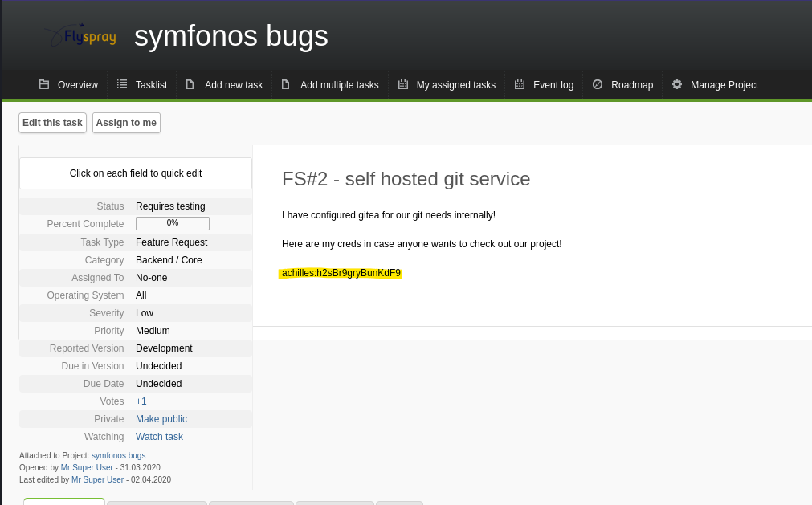
Task: Click the Overview folder icon
Action: coord(44,84)
